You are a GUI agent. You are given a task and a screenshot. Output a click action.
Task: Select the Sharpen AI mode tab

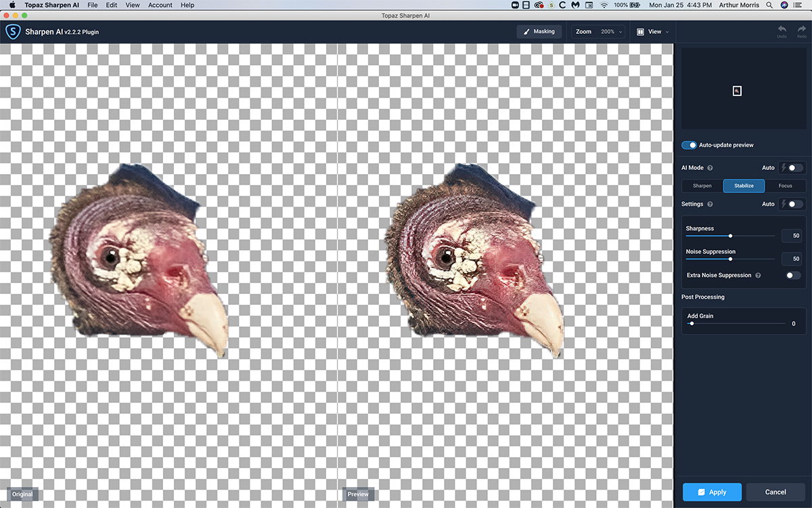tap(702, 186)
